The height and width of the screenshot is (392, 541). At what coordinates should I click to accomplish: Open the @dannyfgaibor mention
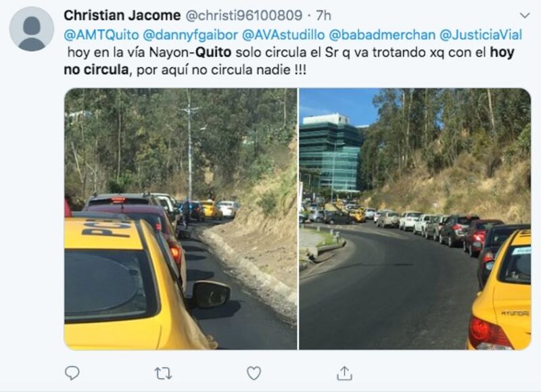190,35
